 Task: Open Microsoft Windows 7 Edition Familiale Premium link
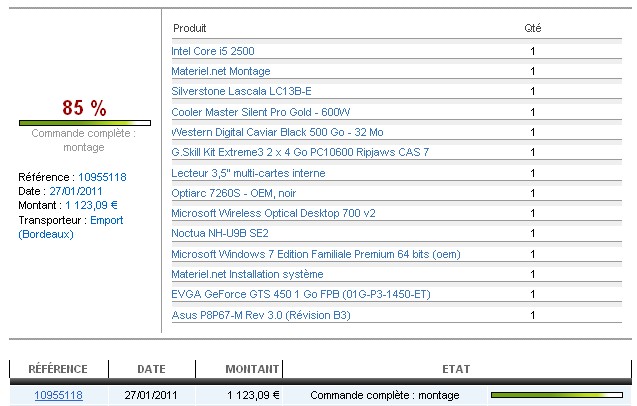coord(316,254)
